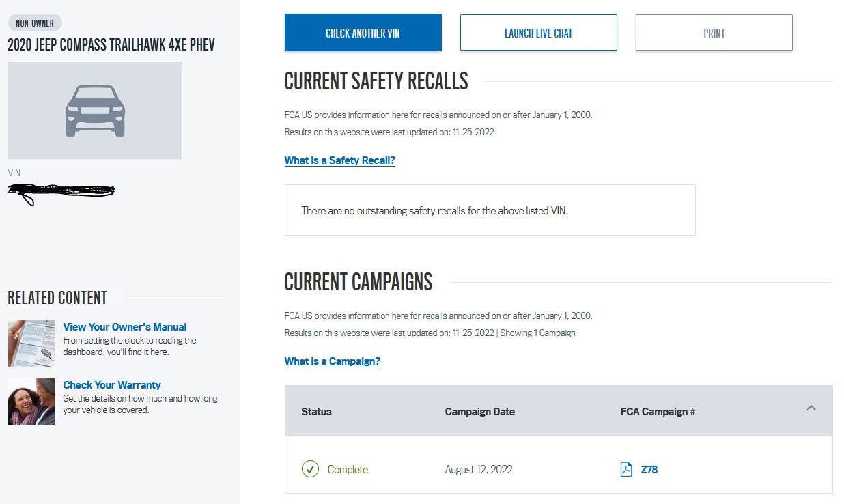Viewport: 844px width, 504px height.
Task: Click the green Complete checkmark icon
Action: click(310, 469)
